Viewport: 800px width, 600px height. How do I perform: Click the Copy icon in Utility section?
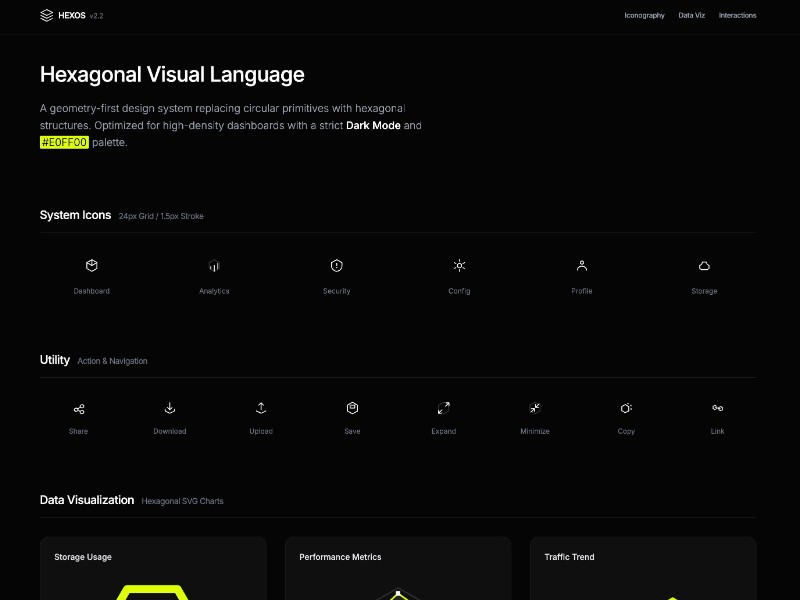[626, 406]
